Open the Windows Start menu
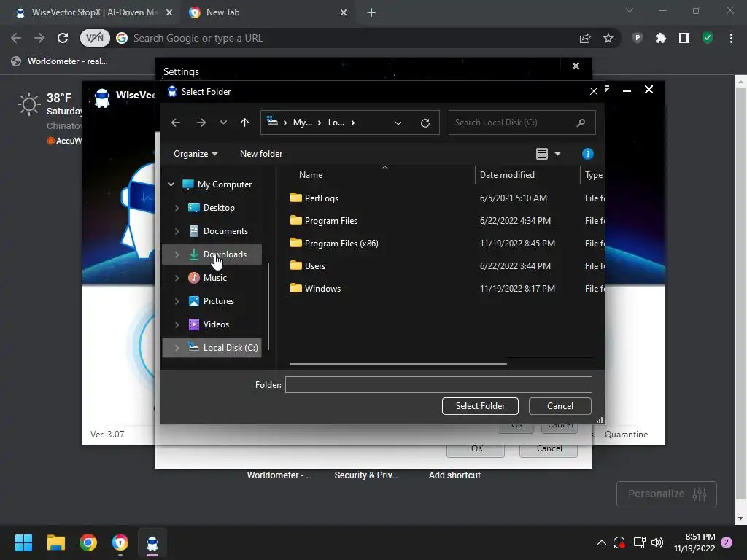 coord(23,542)
